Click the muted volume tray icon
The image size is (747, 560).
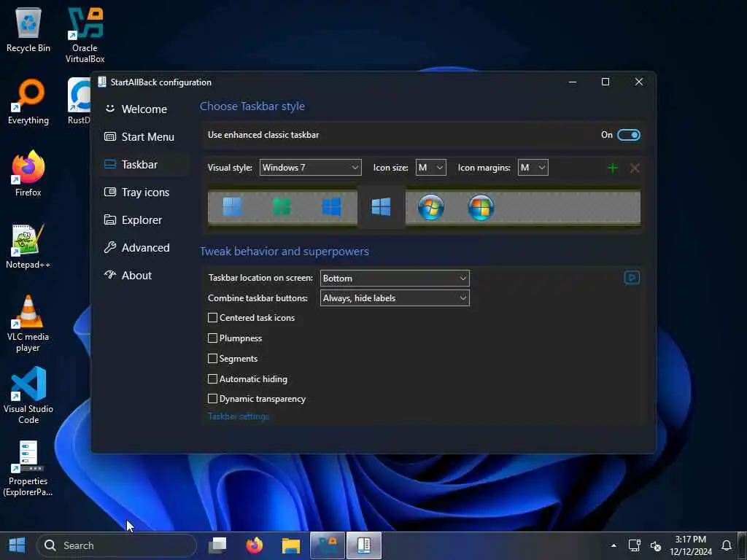(656, 545)
